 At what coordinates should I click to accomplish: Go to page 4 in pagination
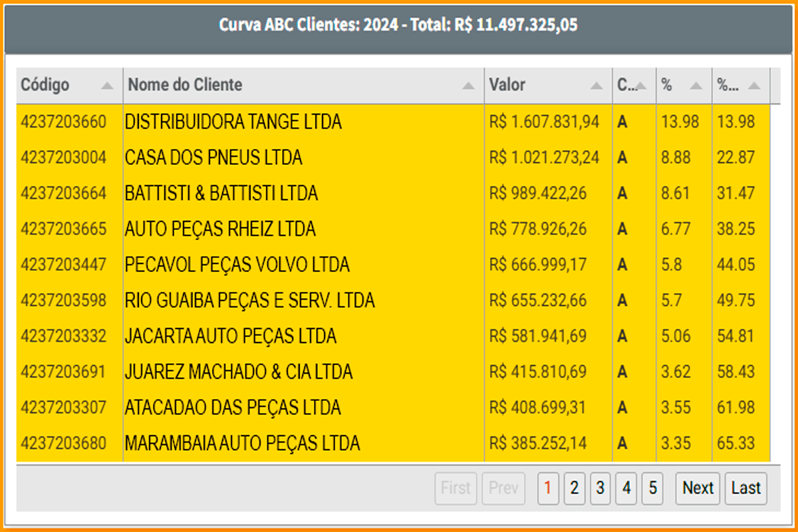[x=626, y=488]
